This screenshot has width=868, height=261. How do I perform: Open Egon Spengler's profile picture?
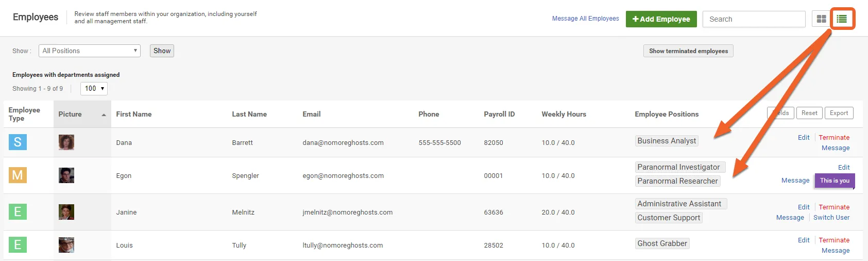click(x=66, y=175)
